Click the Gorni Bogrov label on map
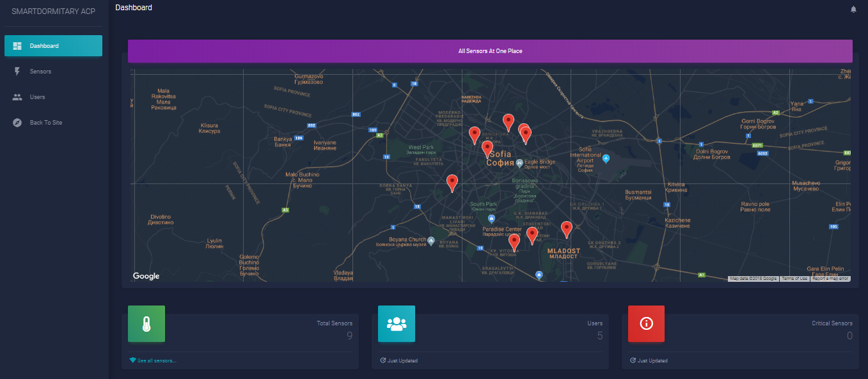Image resolution: width=868 pixels, height=379 pixels. (758, 123)
